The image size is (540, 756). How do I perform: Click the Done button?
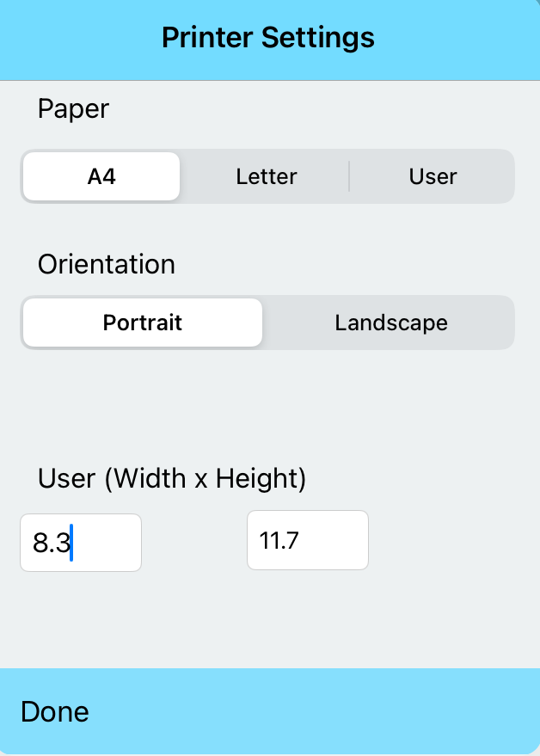pyautogui.click(x=54, y=711)
